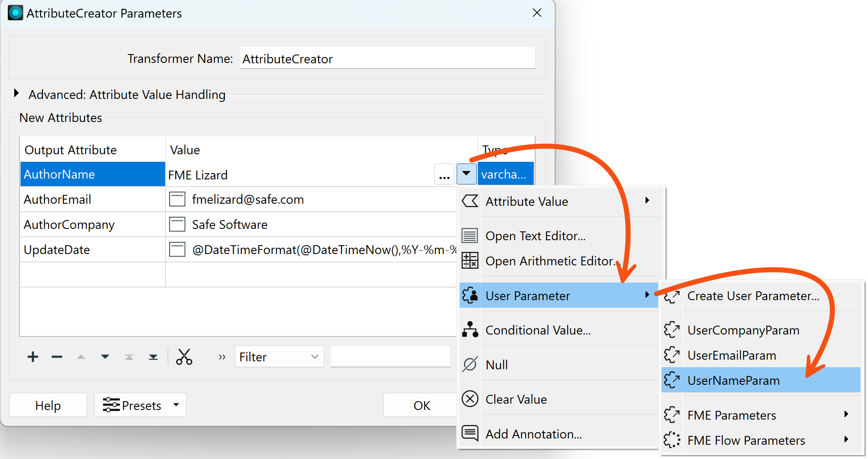Expand FME Flow Parameters submenu
868x459 pixels.
(x=746, y=440)
